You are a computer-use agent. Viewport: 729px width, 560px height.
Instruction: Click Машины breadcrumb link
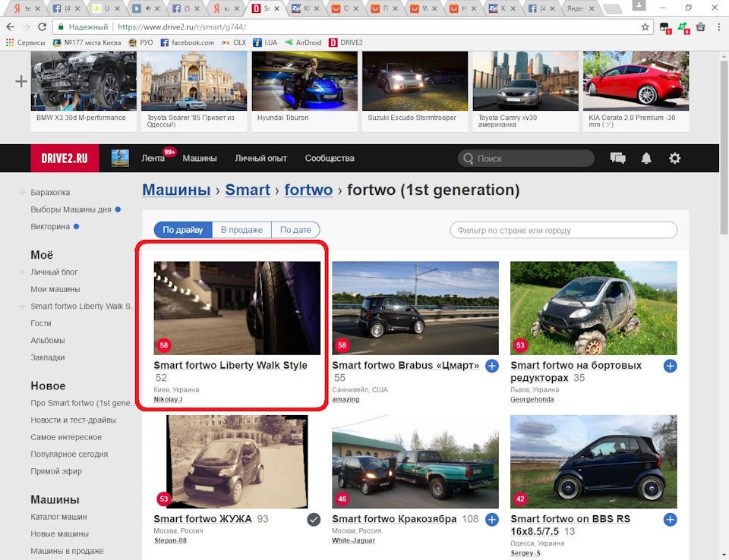click(x=176, y=190)
